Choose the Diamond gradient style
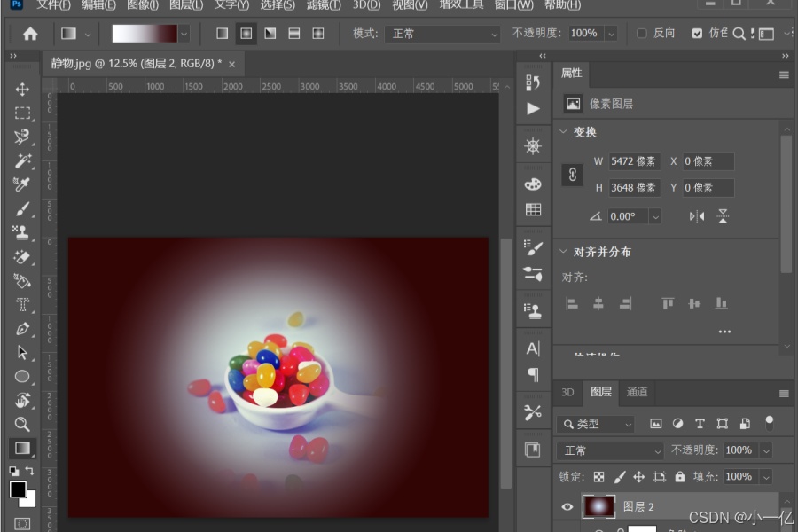 pos(318,34)
